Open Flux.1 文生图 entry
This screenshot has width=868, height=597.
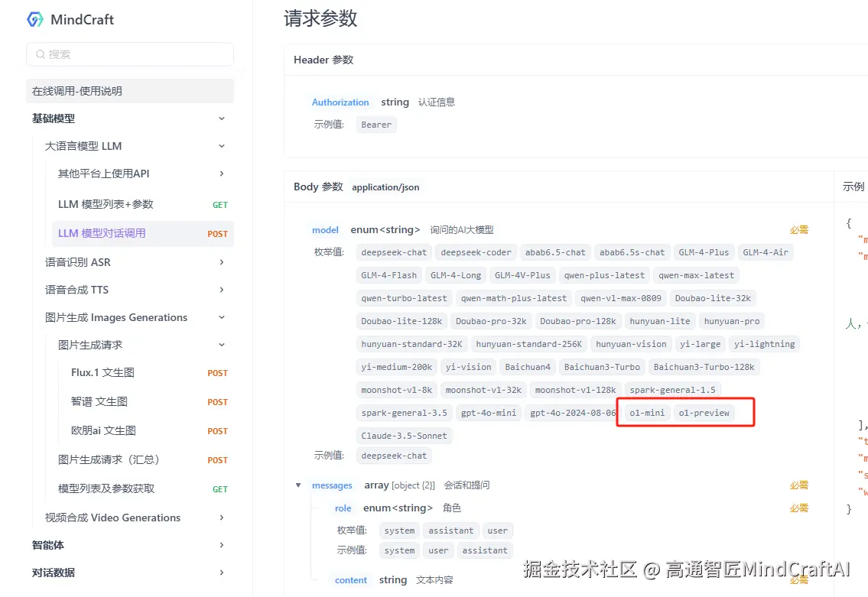(149, 372)
